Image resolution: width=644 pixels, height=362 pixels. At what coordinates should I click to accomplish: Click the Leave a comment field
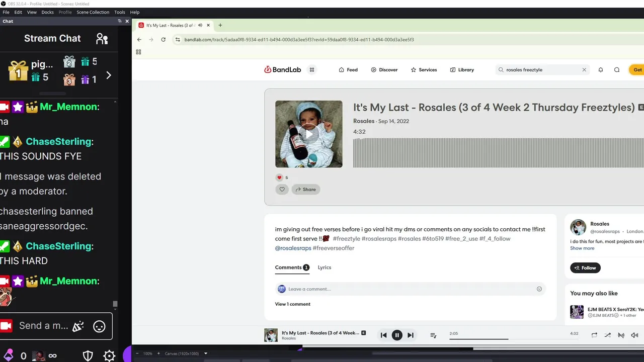(410, 289)
